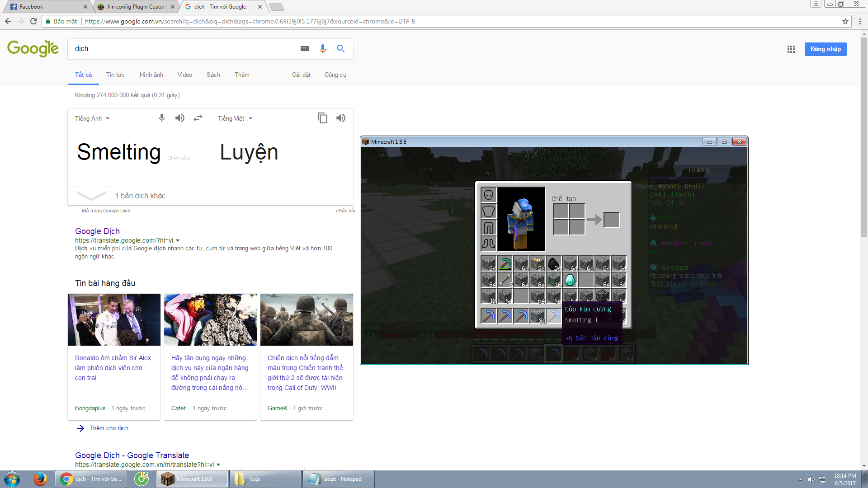Click the translate microphone input icon
This screenshot has height=488, width=868.
pos(162,118)
